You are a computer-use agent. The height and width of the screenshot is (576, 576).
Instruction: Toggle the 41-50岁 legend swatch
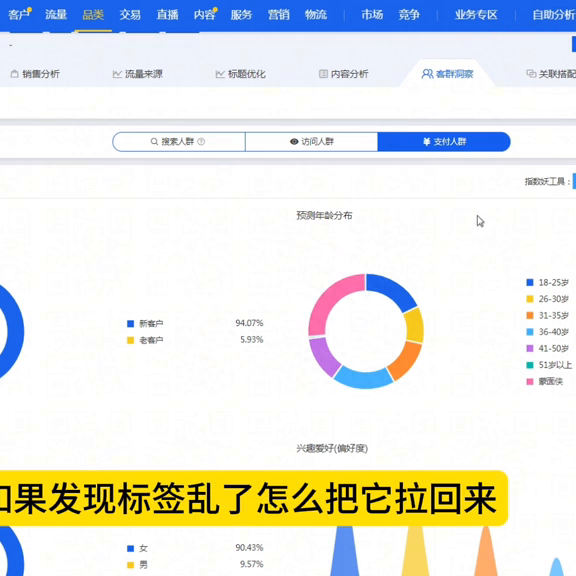click(x=530, y=348)
